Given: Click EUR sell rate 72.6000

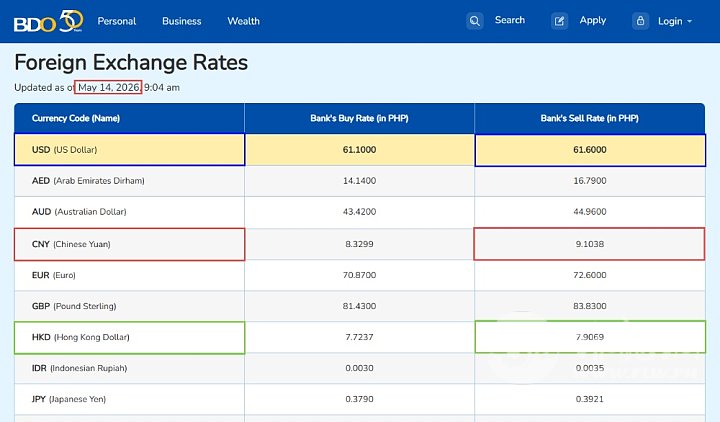Looking at the screenshot, I should [590, 275].
